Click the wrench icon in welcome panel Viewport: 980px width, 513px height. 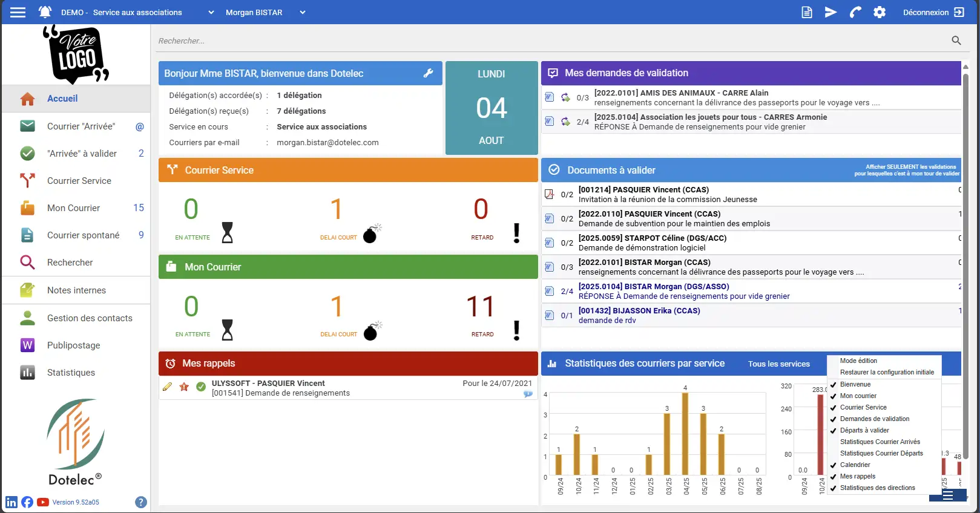click(428, 73)
